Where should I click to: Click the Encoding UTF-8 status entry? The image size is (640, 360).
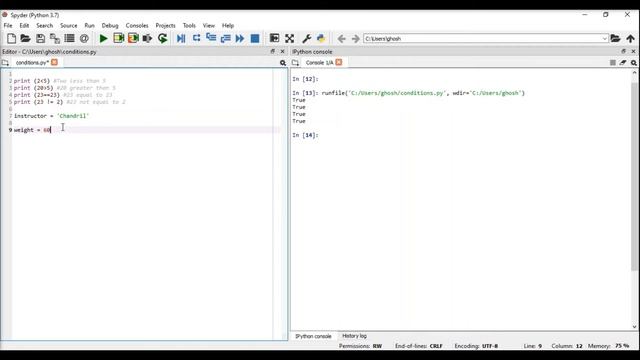click(476, 346)
